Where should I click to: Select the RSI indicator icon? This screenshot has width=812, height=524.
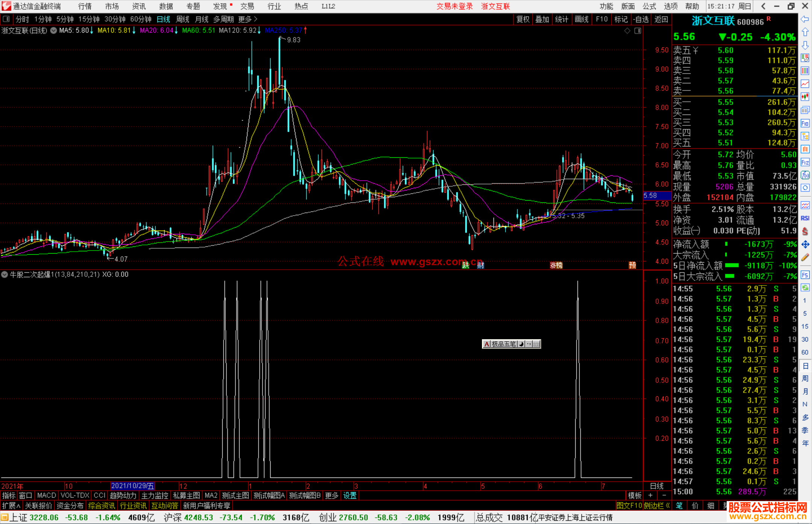[805, 218]
